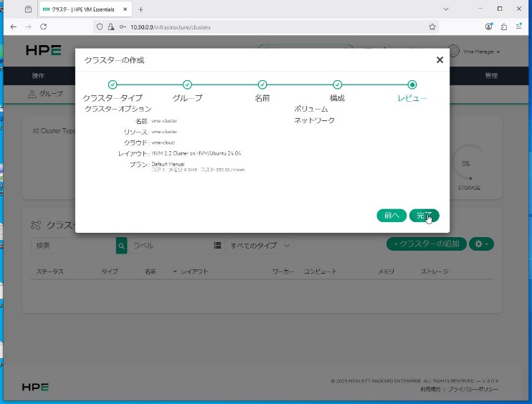Open the gear settings dropdown
The width and height of the screenshot is (532, 404).
click(x=481, y=244)
